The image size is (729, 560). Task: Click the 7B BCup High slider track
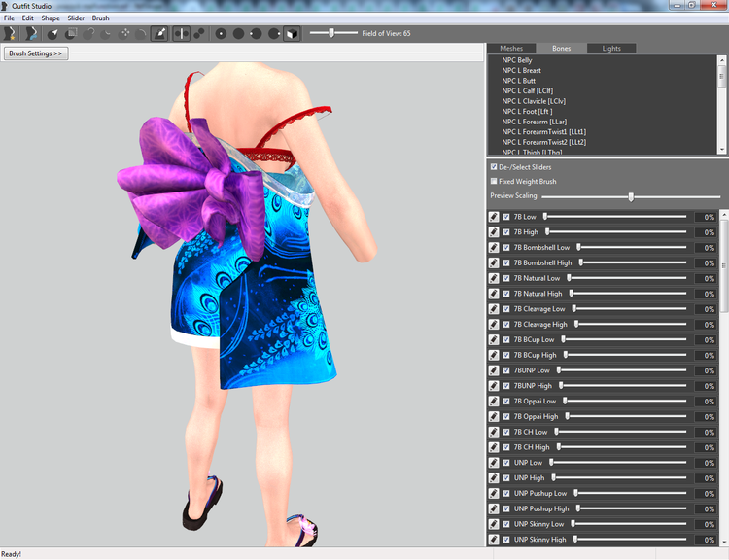point(625,355)
